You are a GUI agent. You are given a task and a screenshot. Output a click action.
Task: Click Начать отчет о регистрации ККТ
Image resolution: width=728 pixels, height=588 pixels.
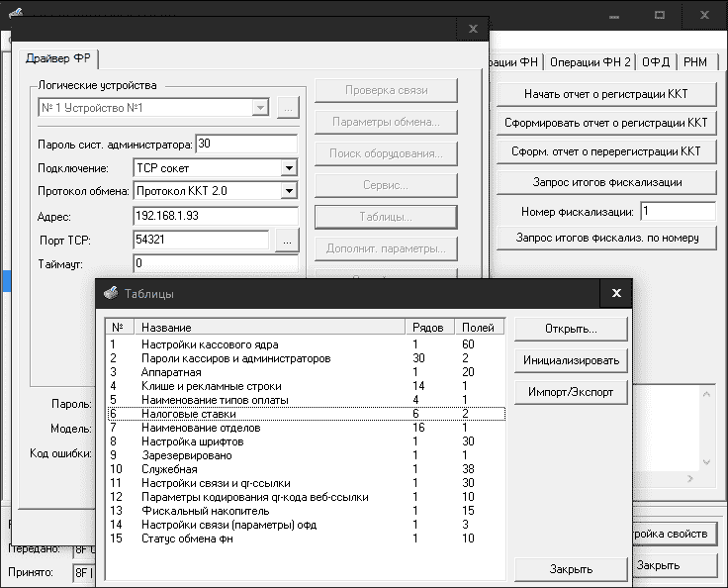tap(606, 94)
